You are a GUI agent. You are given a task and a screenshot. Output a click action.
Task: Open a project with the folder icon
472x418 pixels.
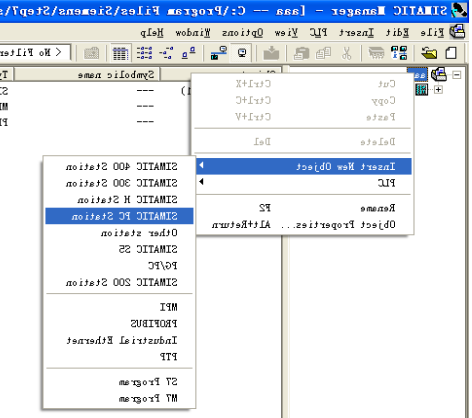point(429,53)
